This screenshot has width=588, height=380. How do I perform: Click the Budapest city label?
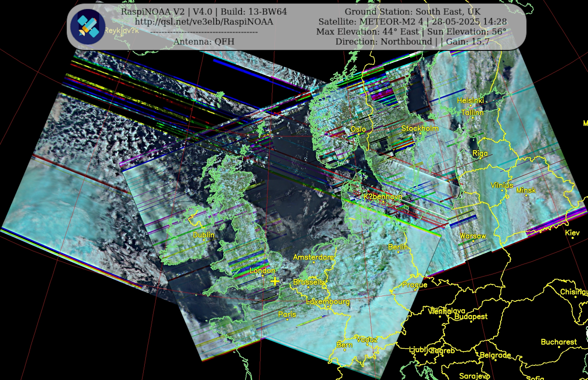coord(471,316)
